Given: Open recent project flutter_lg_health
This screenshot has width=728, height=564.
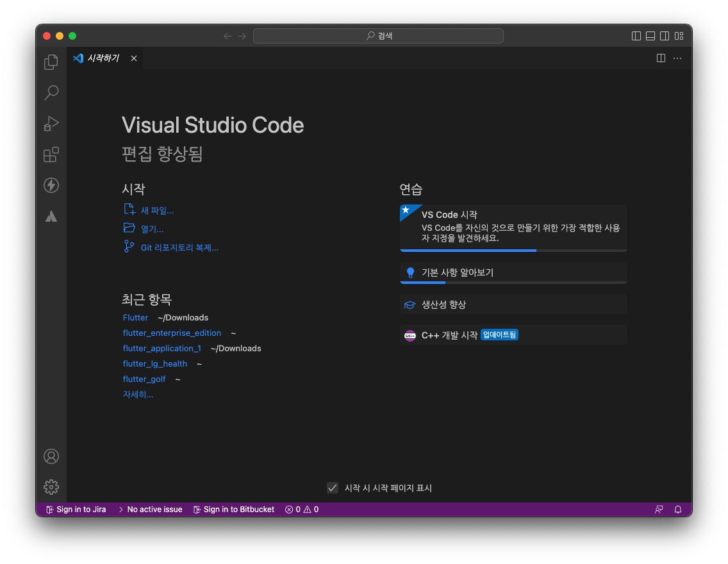Looking at the screenshot, I should [155, 363].
